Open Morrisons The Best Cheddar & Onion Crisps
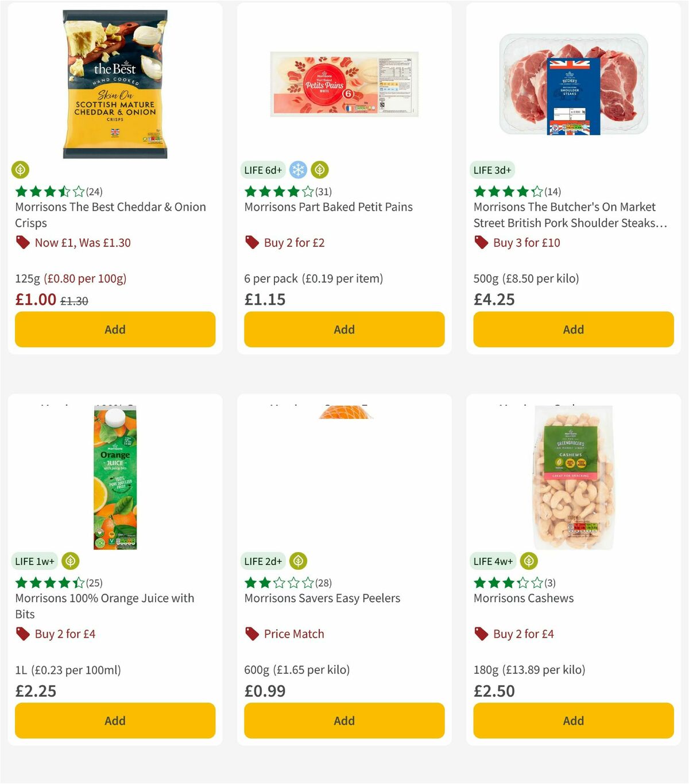689x784 pixels. coord(110,215)
